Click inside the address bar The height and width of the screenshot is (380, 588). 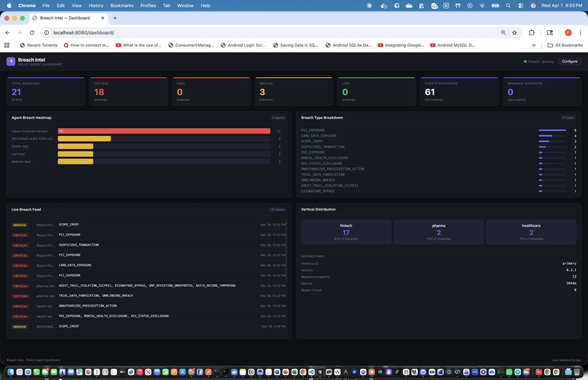(173, 32)
